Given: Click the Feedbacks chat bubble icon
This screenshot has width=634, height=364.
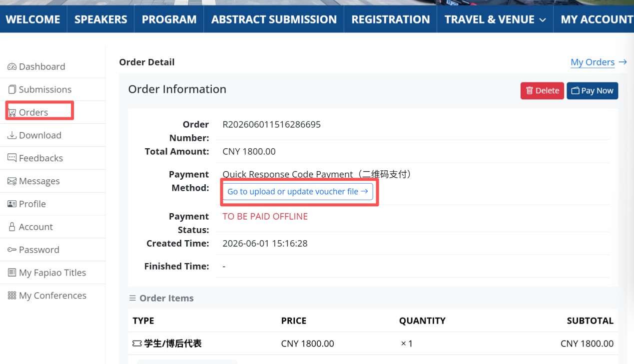Looking at the screenshot, I should point(12,158).
